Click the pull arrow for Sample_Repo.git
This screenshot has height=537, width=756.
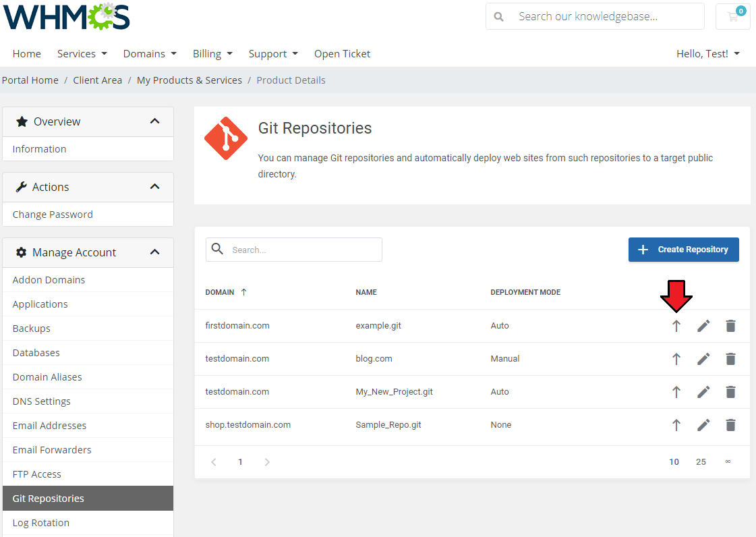(676, 425)
